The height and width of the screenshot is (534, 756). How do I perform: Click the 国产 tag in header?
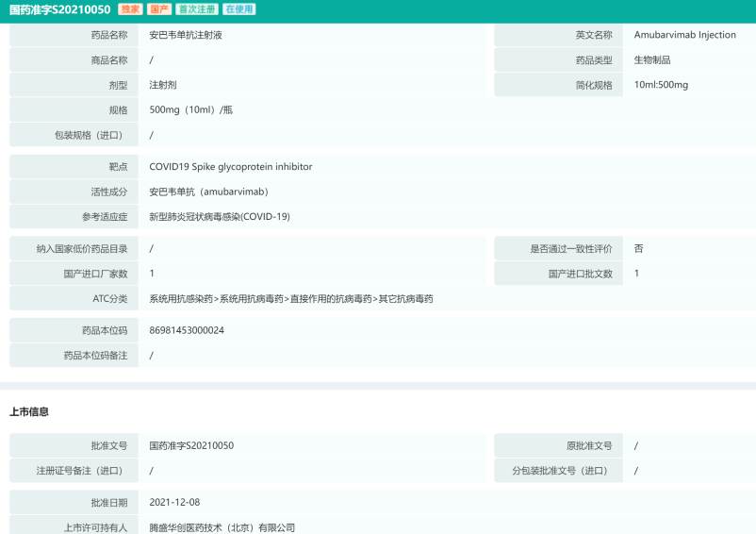click(x=158, y=9)
